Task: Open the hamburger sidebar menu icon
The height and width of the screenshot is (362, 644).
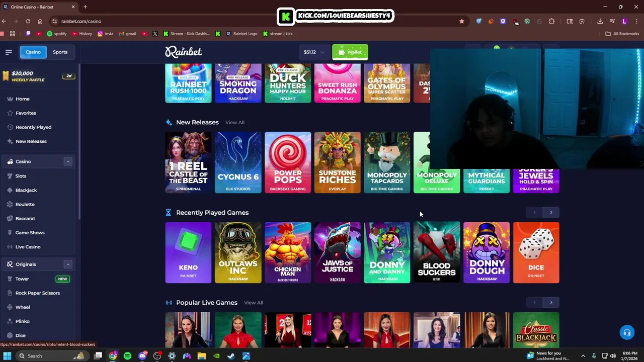Action: pos(9,52)
